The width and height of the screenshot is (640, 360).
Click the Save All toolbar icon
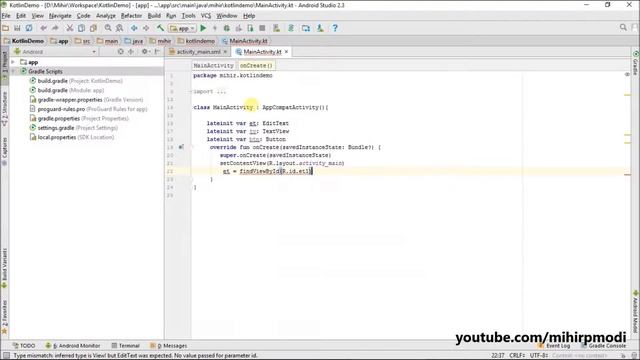coord(17,28)
